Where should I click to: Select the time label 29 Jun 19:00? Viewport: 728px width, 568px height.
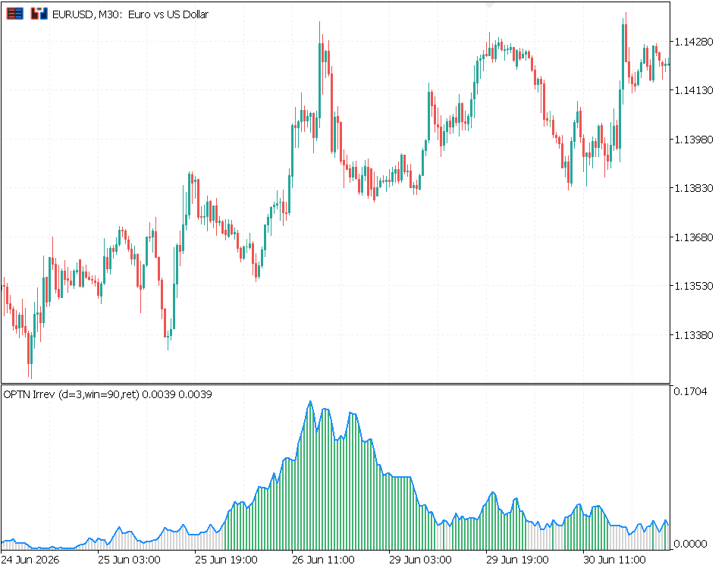click(517, 560)
